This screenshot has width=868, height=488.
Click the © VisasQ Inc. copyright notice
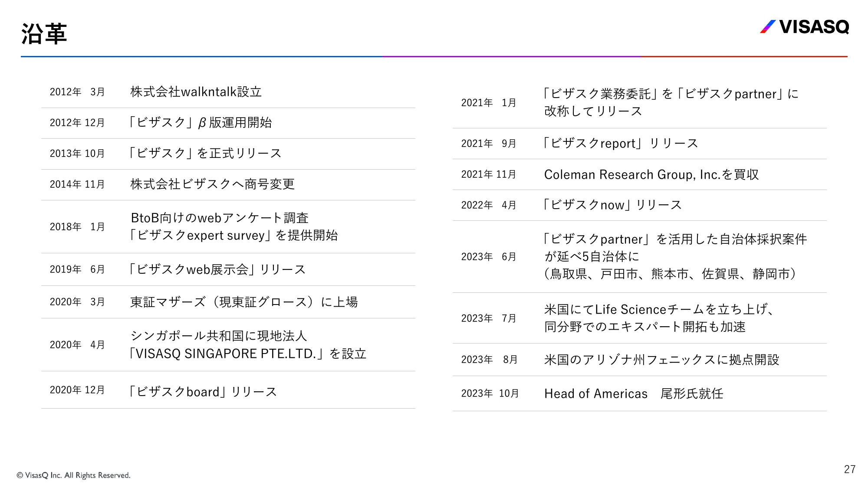(73, 475)
